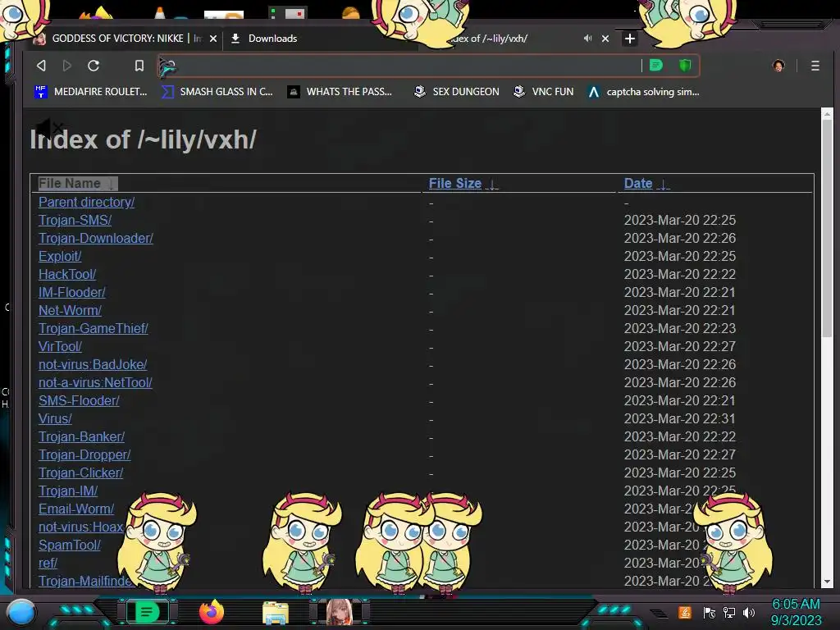Open the SMS-Flooder/ folder link
The width and height of the screenshot is (840, 630).
tap(80, 400)
